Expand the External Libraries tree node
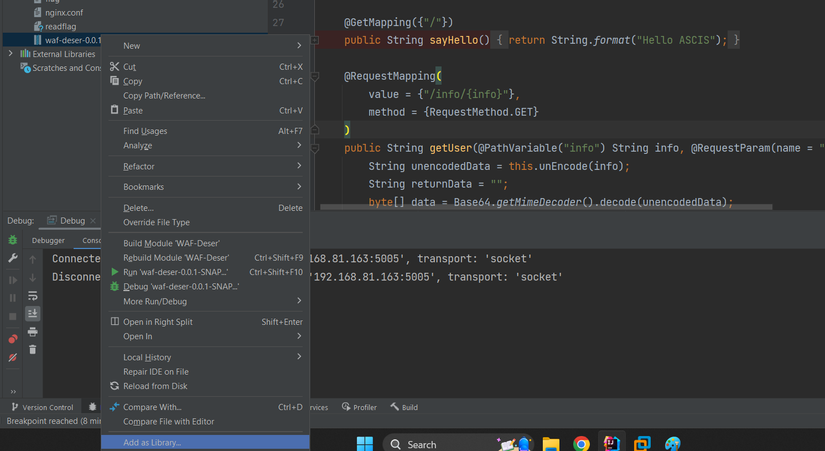Screen dimensions: 825x451 [11, 54]
